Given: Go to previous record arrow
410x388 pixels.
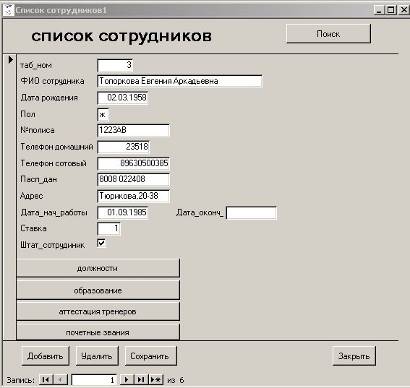Looking at the screenshot, I should click(60, 380).
